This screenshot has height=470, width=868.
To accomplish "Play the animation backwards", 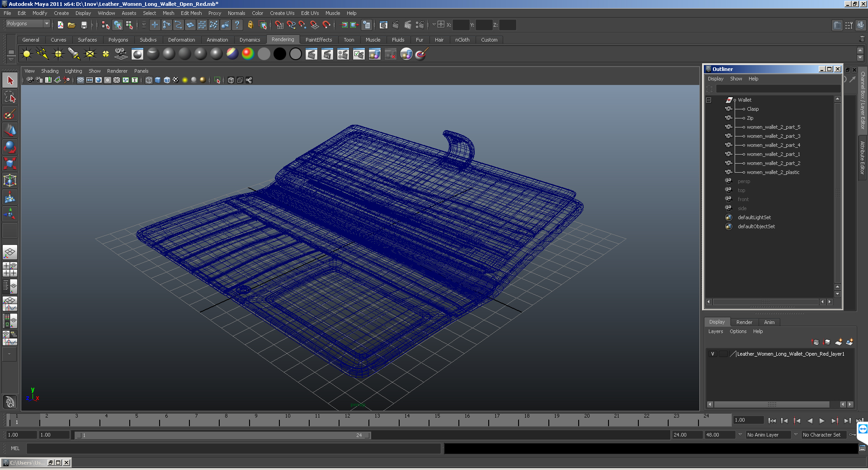I will [x=810, y=421].
